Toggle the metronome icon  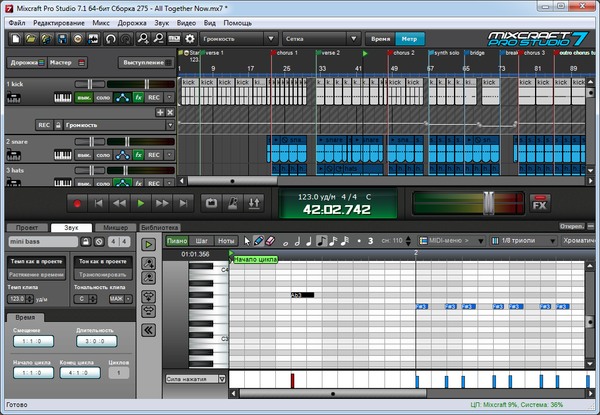[232, 202]
